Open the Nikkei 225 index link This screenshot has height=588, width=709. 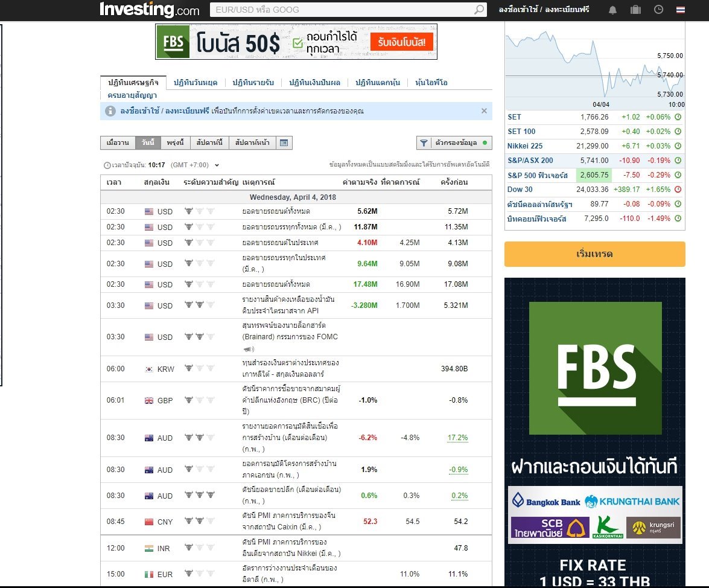click(x=525, y=145)
